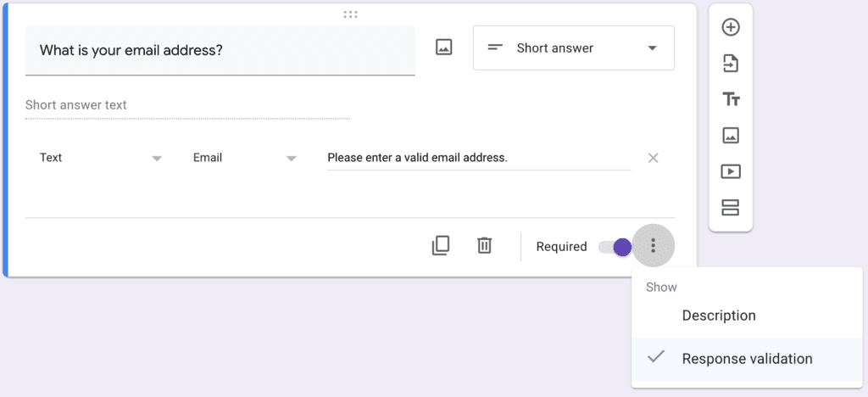
Task: Duplicate the email question
Action: [x=441, y=246]
